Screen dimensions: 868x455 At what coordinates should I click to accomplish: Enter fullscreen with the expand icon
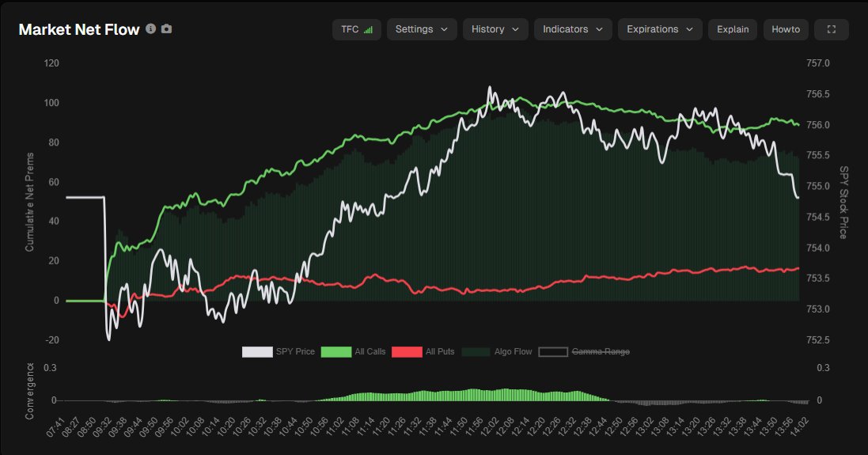(x=832, y=29)
